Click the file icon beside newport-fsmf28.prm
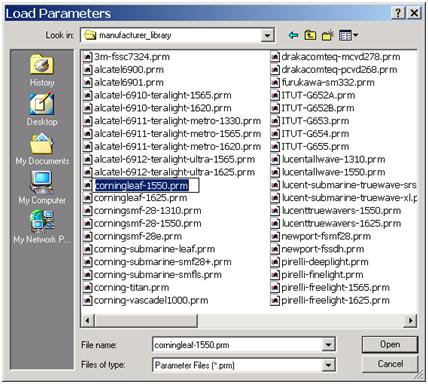The height and width of the screenshot is (384, 428). click(275, 236)
